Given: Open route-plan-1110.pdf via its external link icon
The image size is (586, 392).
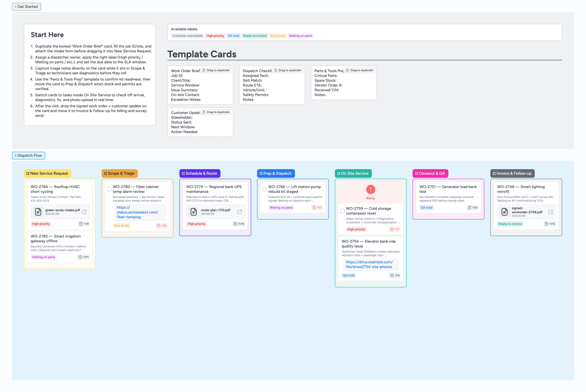Looking at the screenshot, I should pyautogui.click(x=239, y=211).
